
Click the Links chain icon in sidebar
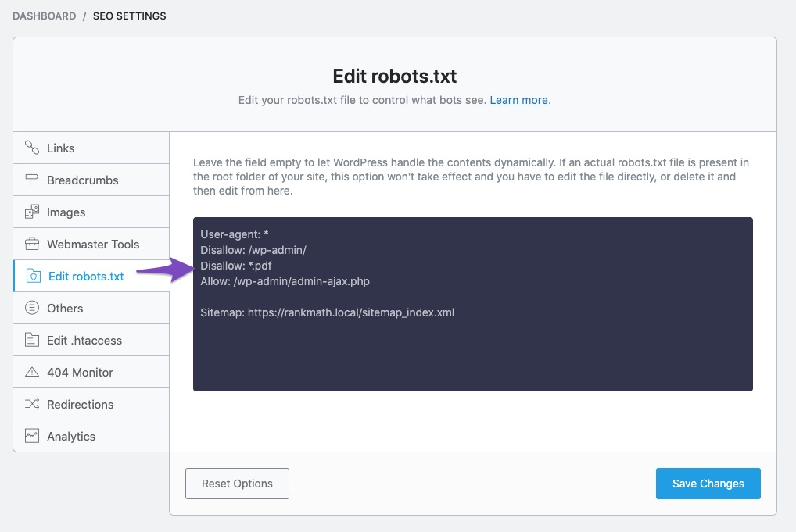32,148
